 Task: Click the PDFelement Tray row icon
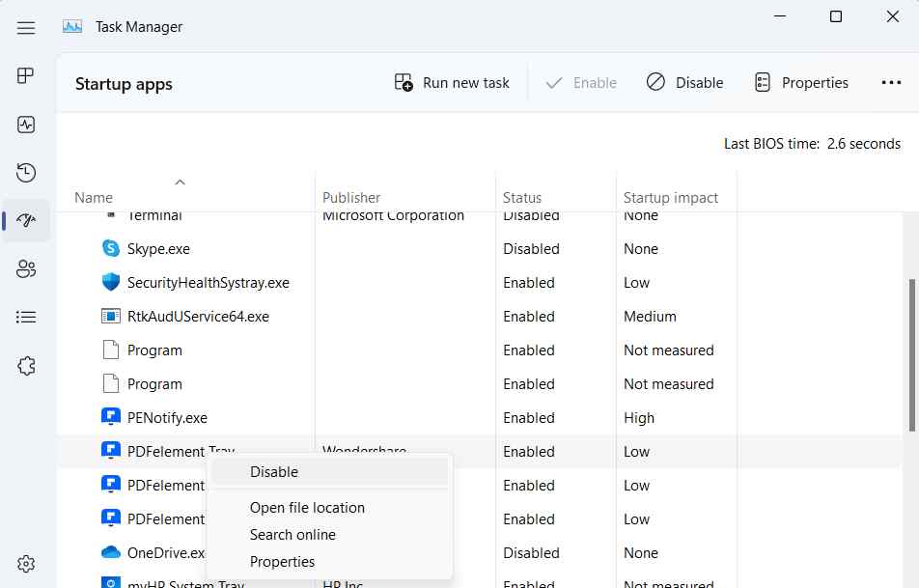click(111, 451)
